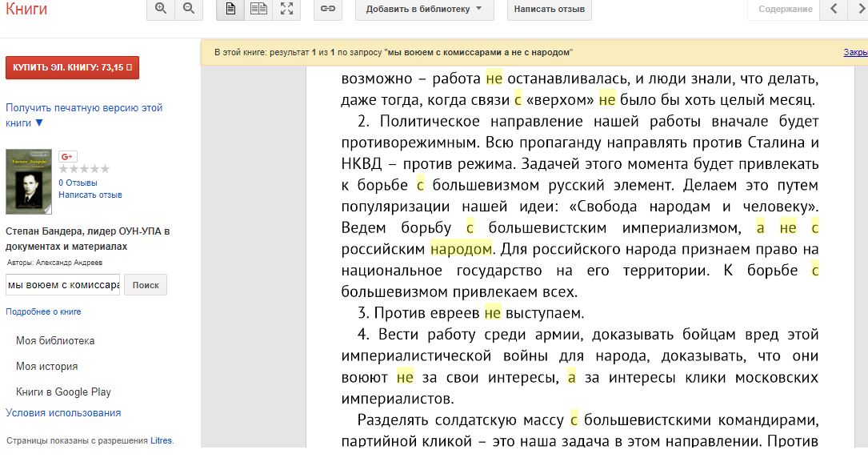The image size is (868, 470).
Task: Open Книги в Google Play
Action: click(64, 392)
